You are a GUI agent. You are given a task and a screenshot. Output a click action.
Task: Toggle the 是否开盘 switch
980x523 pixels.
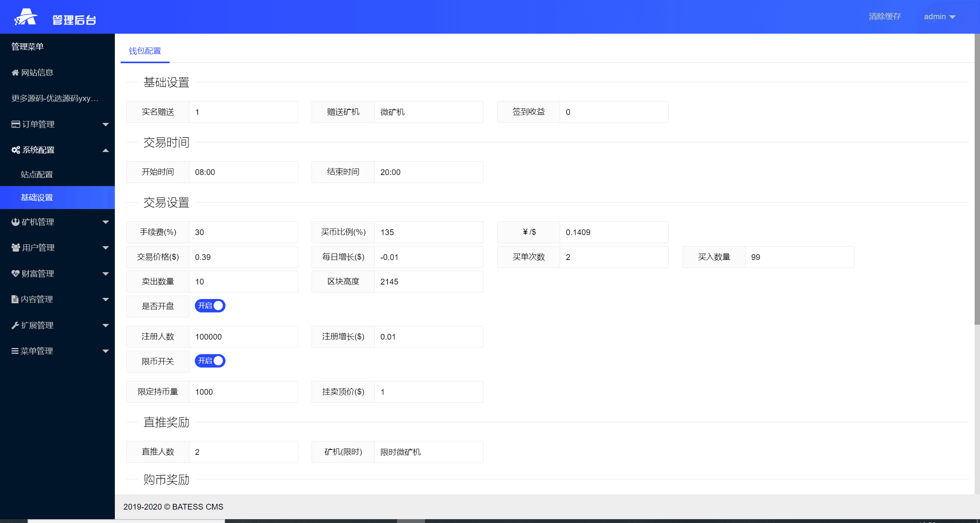click(210, 306)
